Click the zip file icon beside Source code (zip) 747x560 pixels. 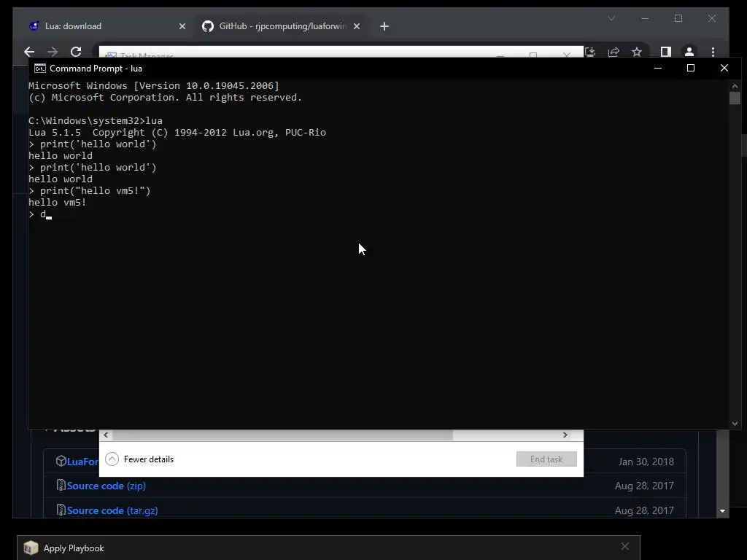point(61,485)
